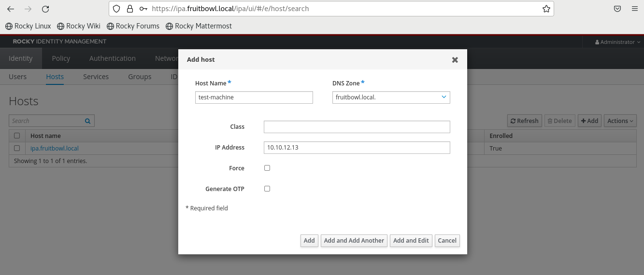Image resolution: width=644 pixels, height=275 pixels.
Task: Click the browser reload icon
Action: click(x=45, y=9)
